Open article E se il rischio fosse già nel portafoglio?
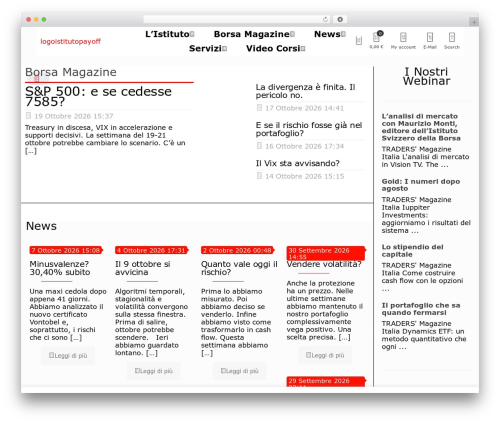 [x=309, y=129]
